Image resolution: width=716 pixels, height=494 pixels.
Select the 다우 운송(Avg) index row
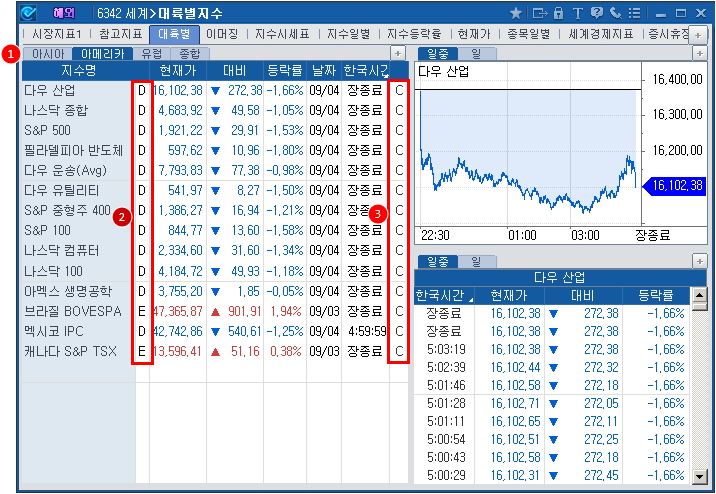[x=215, y=170]
